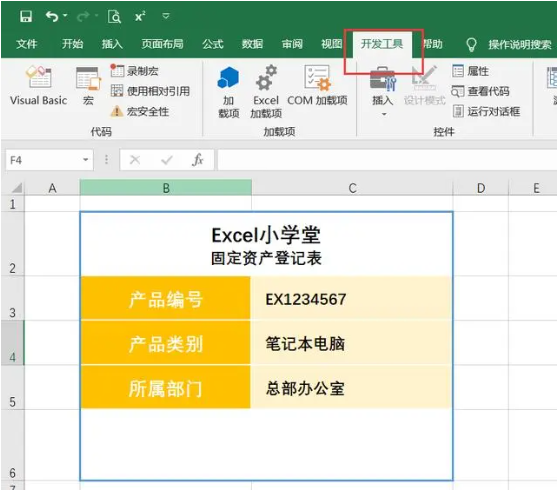Toggle 使用相对引用

tap(150, 91)
